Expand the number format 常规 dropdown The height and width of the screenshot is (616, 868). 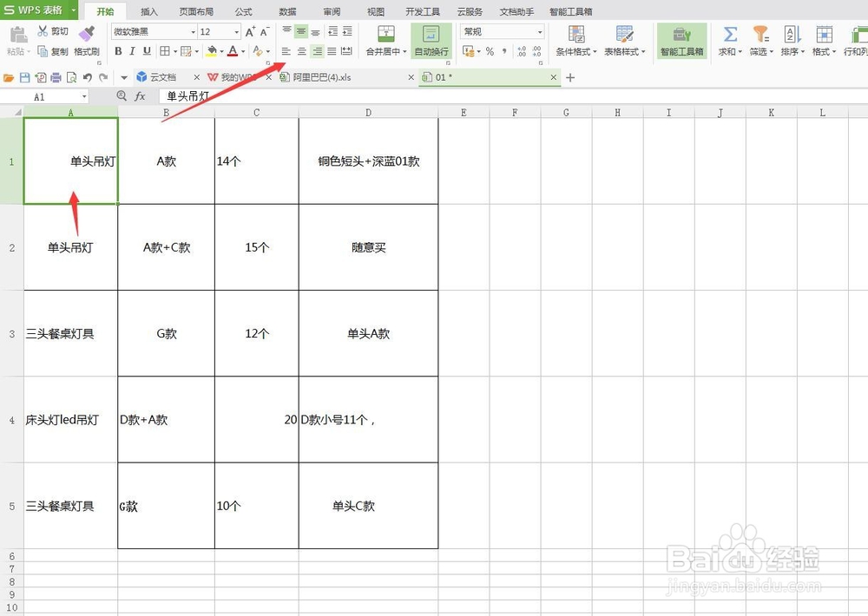click(x=540, y=31)
